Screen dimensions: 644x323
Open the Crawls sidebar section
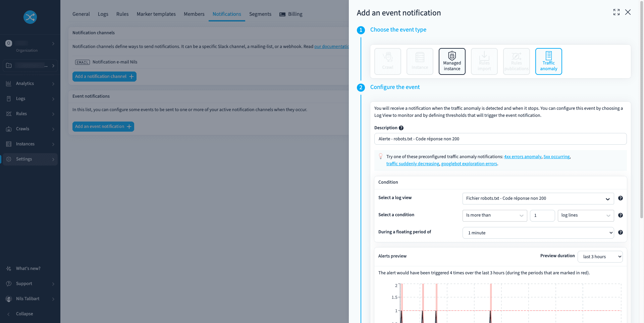(30, 129)
